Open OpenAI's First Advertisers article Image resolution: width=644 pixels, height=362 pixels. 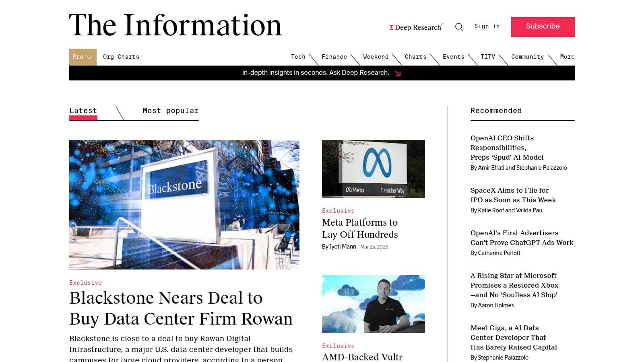point(522,238)
